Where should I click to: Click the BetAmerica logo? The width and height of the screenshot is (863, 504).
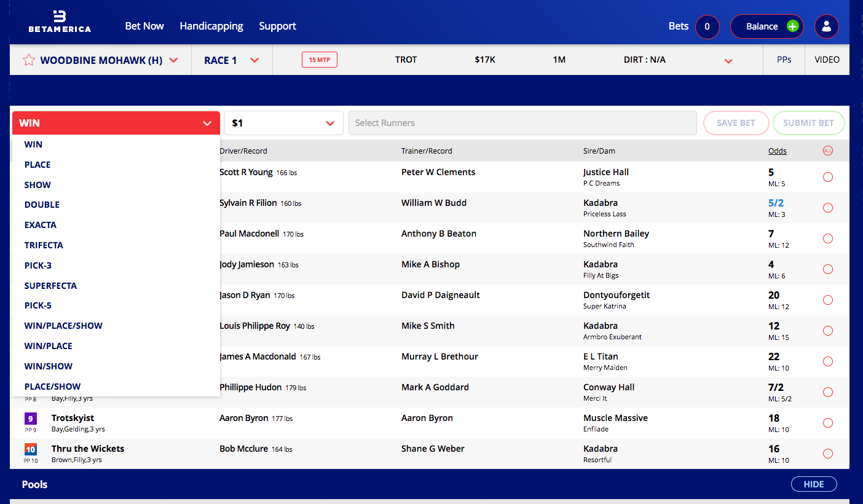pos(60,22)
